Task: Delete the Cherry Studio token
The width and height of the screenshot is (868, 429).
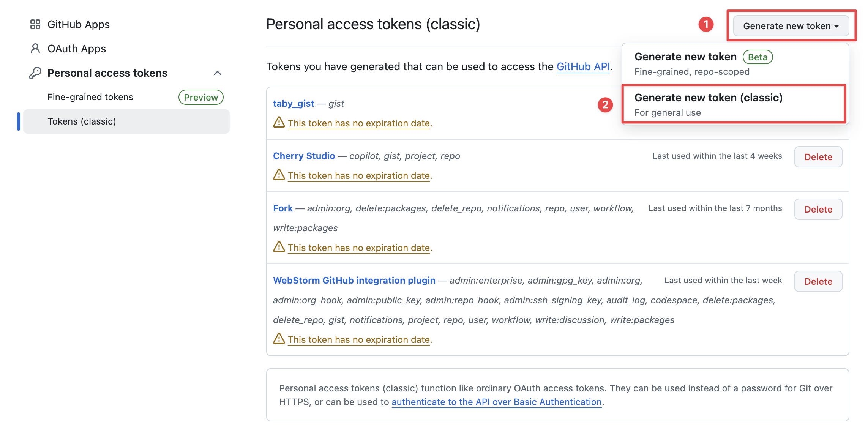Action: tap(818, 157)
